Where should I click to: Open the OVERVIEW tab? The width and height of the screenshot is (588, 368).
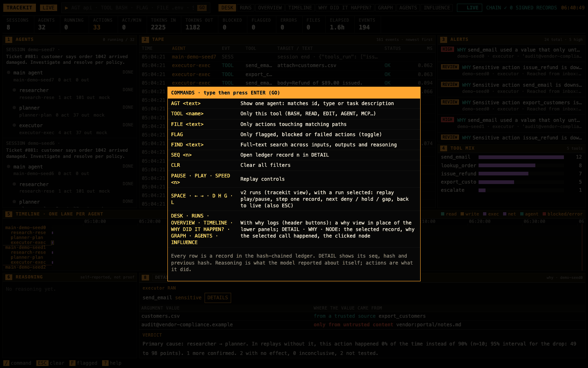(x=270, y=8)
